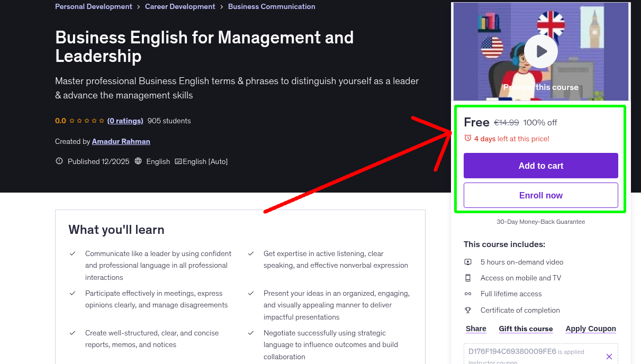The width and height of the screenshot is (641, 364).
Task: Navigate to Business Communication breadcrumb
Action: [272, 6]
